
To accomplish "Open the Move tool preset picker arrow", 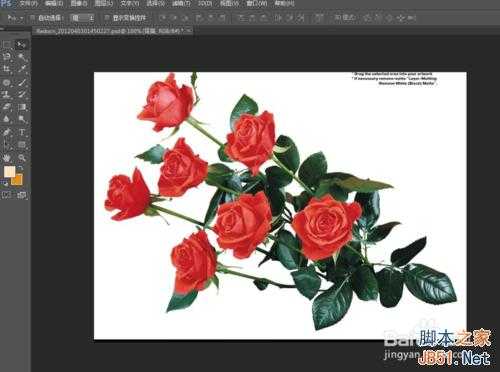I will click(21, 18).
